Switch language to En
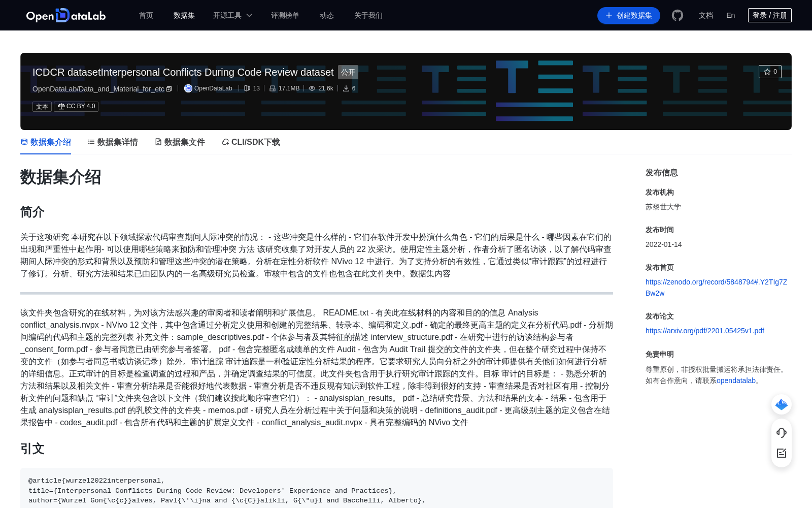This screenshot has height=508, width=812. click(731, 15)
